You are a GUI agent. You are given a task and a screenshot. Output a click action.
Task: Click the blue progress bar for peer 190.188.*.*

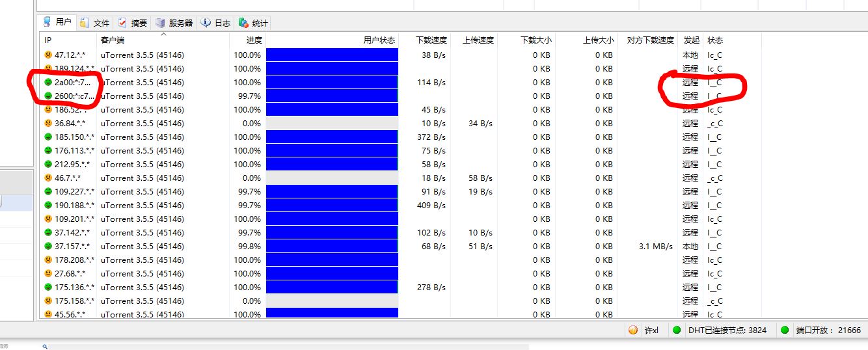click(x=332, y=206)
